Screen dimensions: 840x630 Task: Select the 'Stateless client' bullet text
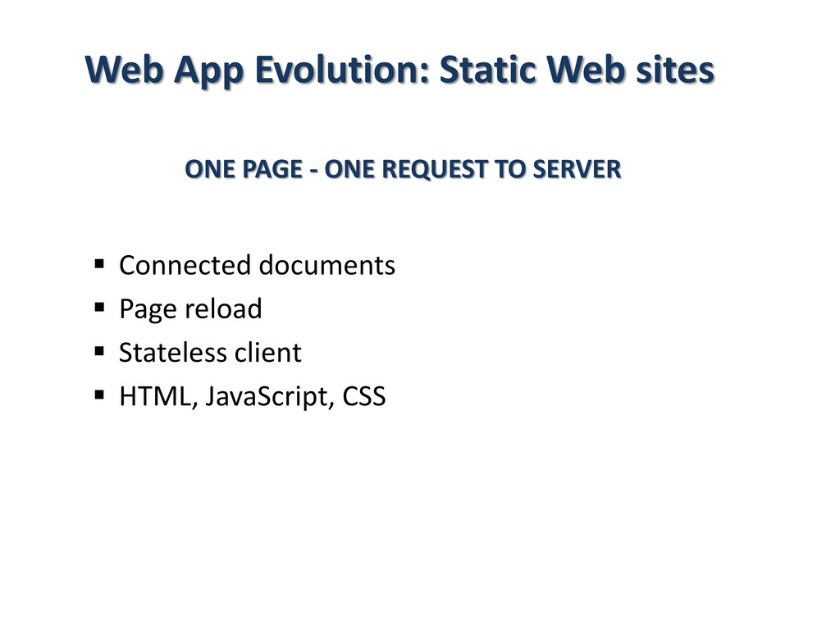[x=210, y=353]
